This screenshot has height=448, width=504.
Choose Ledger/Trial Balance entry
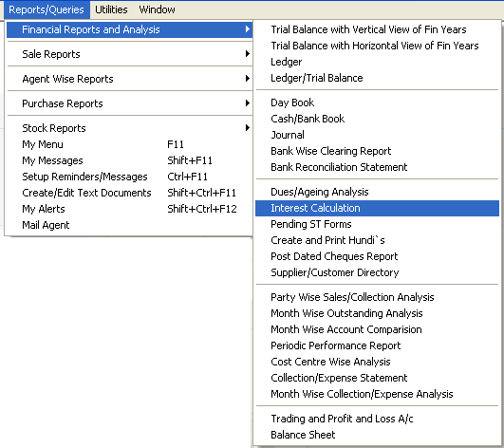point(377,78)
